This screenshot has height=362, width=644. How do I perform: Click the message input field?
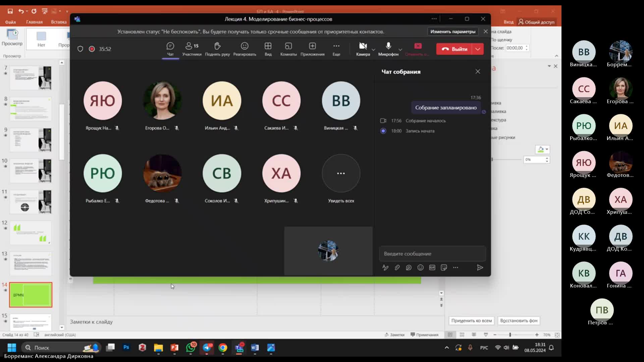click(432, 254)
